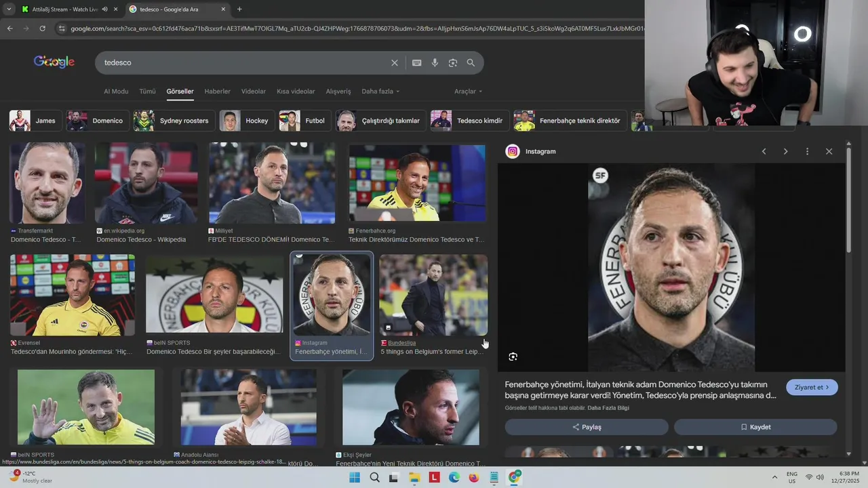The width and height of the screenshot is (868, 488).
Task: Switch to the Tümü results tab
Action: point(147,91)
